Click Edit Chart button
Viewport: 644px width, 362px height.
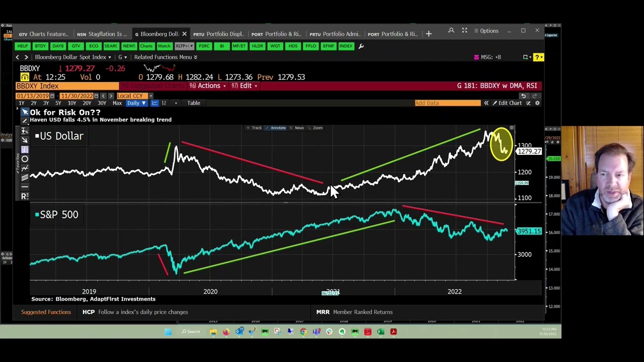pos(507,103)
